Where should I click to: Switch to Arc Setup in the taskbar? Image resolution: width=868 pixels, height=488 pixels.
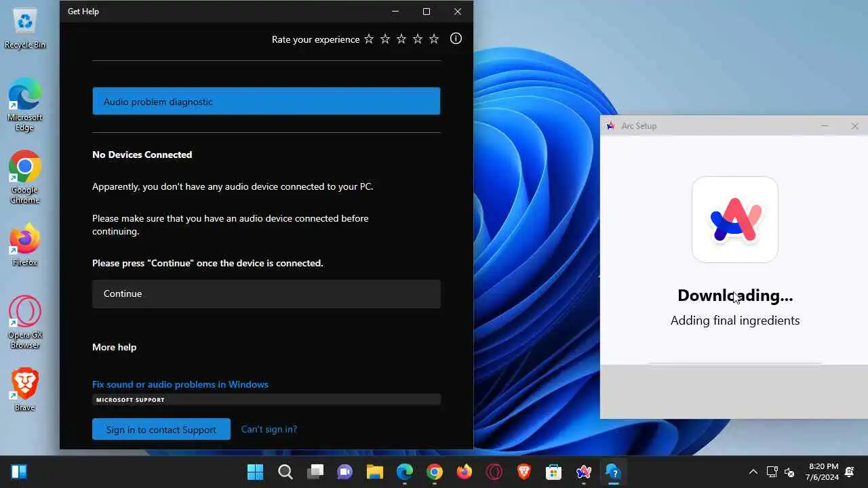click(584, 472)
